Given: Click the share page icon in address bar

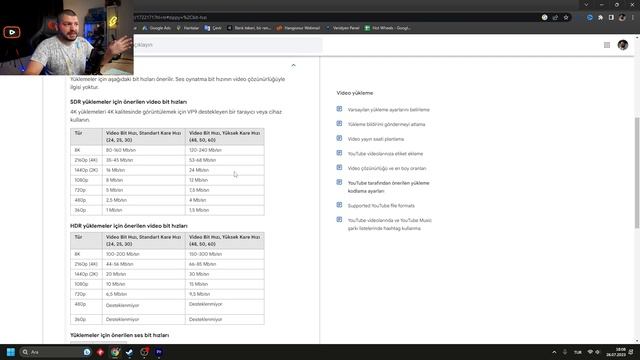Looking at the screenshot, I should point(555,18).
